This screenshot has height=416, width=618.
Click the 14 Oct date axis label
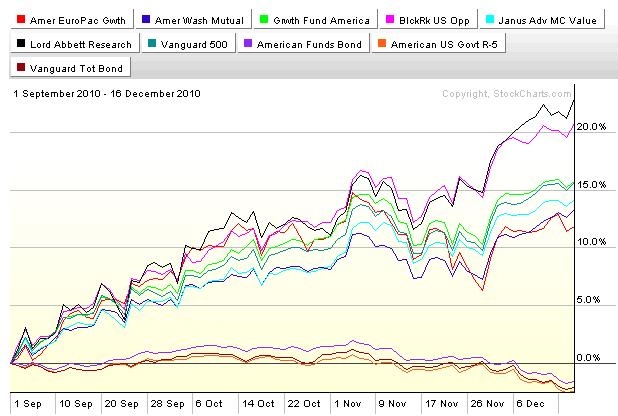coord(258,404)
